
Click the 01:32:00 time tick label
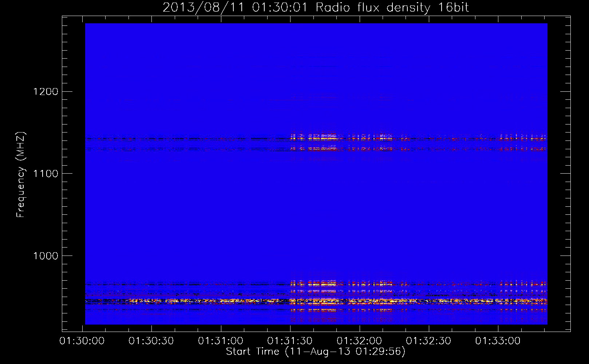tap(360, 341)
